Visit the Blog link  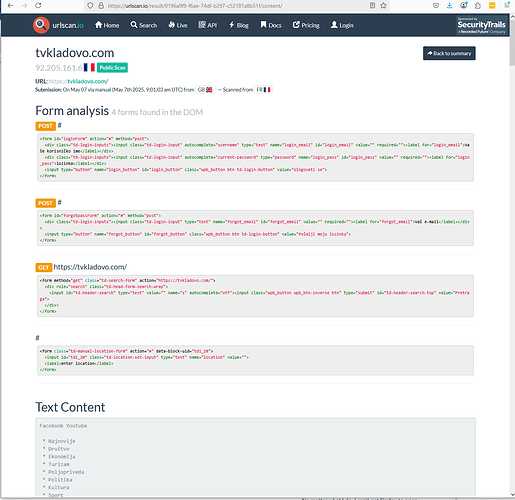pyautogui.click(x=239, y=25)
